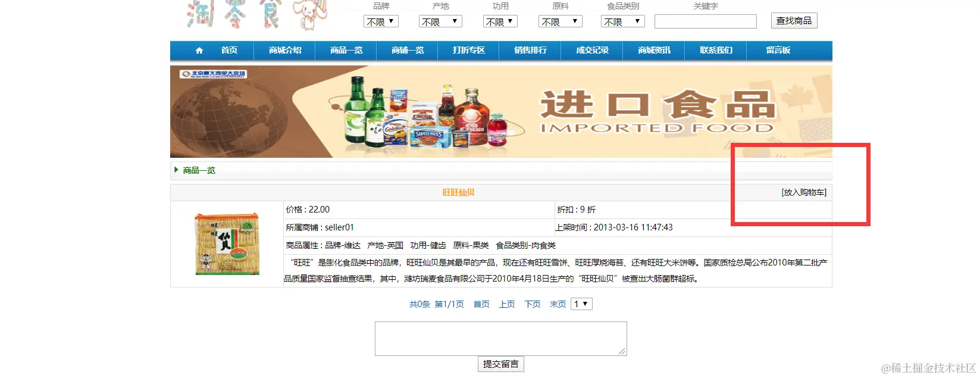Click the 上页 pagination link
980x378 pixels.
pyautogui.click(x=507, y=304)
